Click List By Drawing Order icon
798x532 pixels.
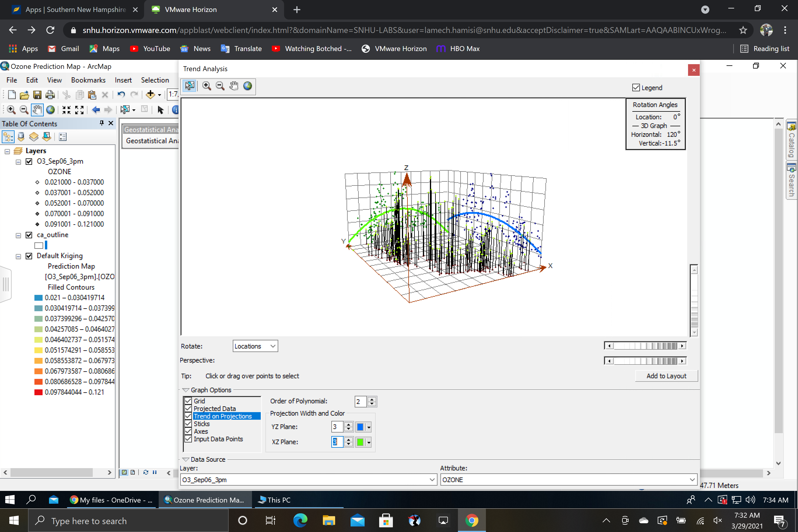[8, 137]
